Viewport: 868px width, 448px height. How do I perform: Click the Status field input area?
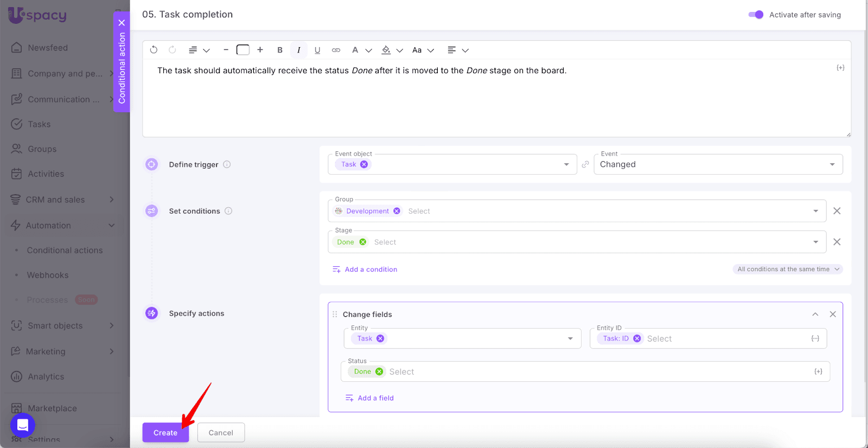click(597, 372)
